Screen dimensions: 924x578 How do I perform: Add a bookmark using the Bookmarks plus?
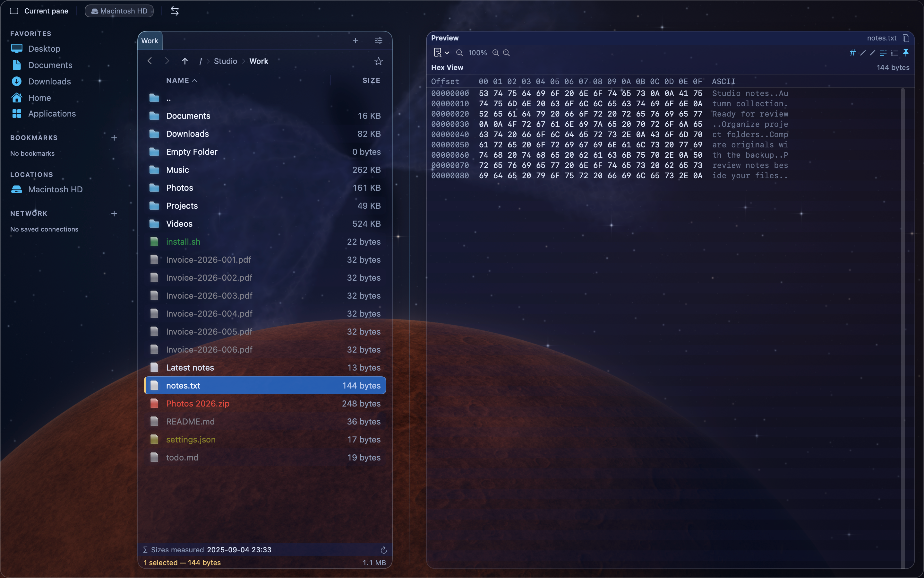coord(114,138)
